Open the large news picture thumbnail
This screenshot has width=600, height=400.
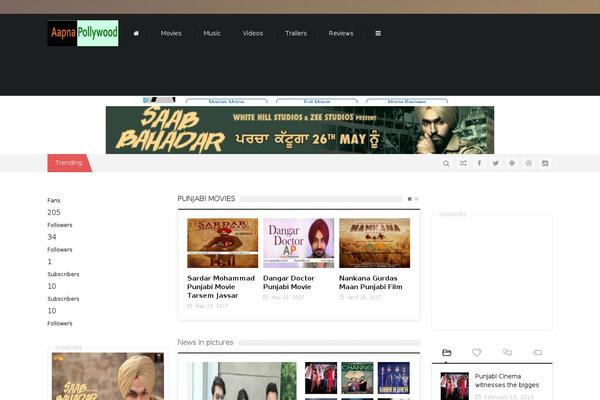pyautogui.click(x=242, y=381)
